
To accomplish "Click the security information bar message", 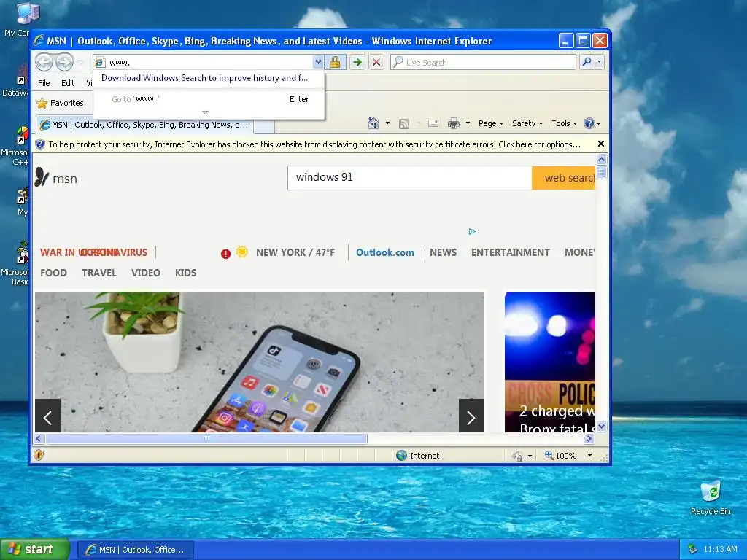I will pos(314,144).
